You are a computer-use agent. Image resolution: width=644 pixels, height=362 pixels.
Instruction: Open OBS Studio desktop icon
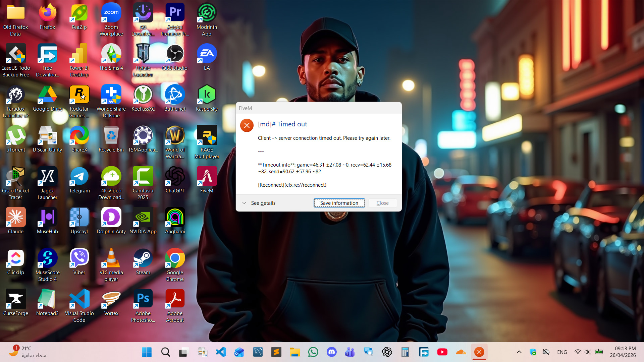pyautogui.click(x=175, y=57)
